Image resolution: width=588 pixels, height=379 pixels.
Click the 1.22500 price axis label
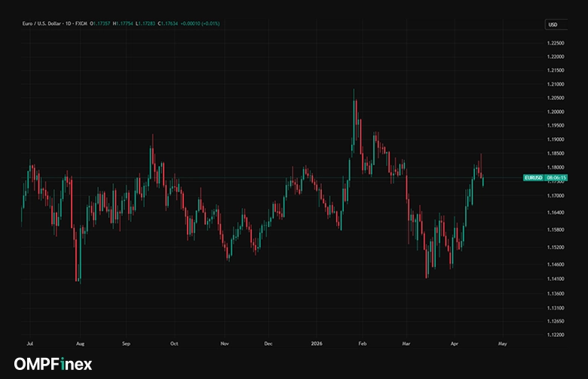coord(556,42)
